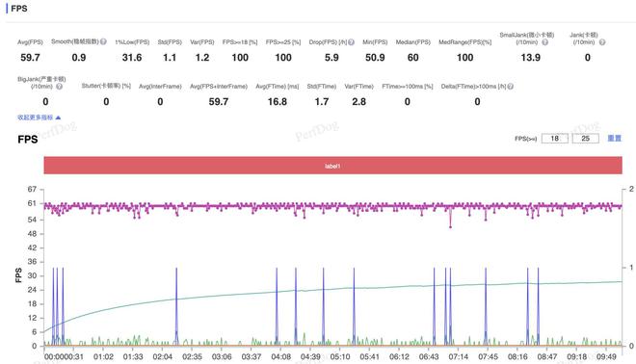Select the red label1 bar
This screenshot has width=636, height=364.
click(x=332, y=166)
